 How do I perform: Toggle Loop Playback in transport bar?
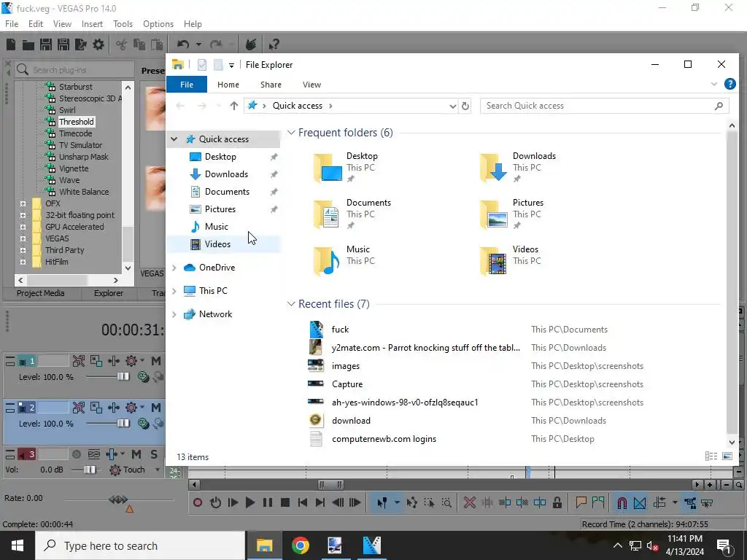pyautogui.click(x=215, y=502)
